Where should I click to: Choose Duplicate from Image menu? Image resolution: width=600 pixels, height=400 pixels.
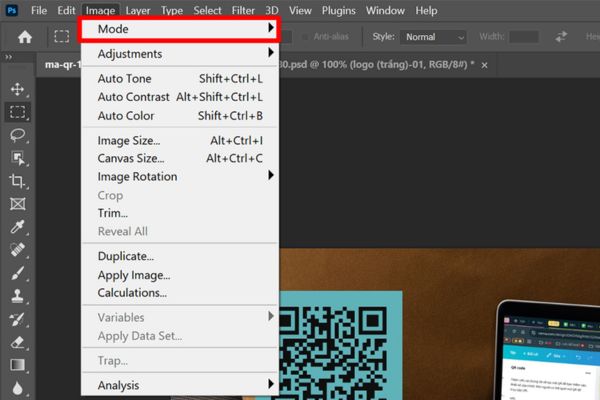pos(179,256)
